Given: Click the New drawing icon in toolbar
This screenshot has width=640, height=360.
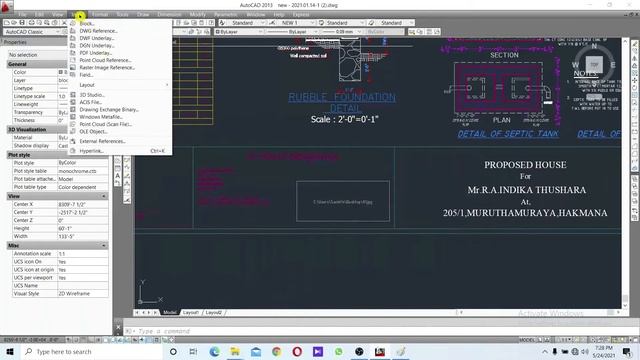Looking at the screenshot, I should [x=7, y=23].
